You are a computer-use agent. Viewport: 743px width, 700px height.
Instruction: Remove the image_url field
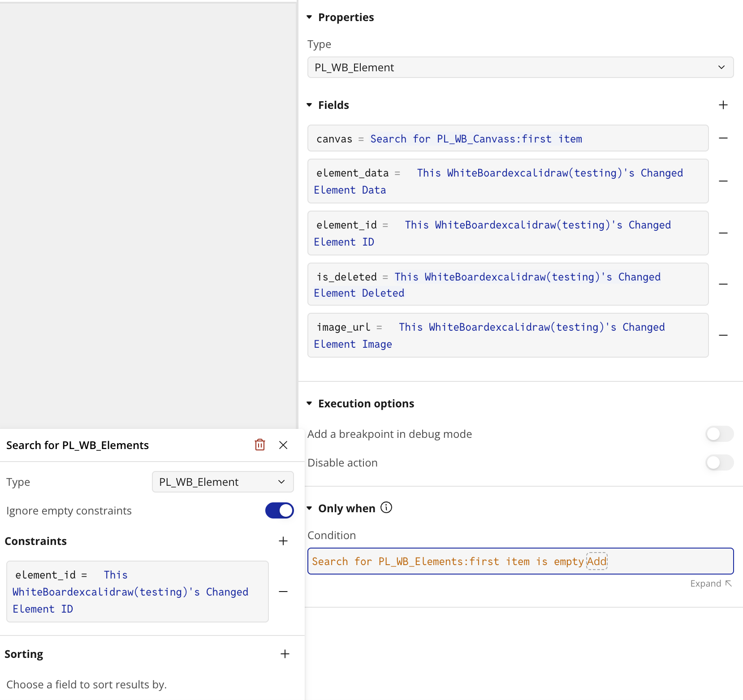click(x=723, y=335)
